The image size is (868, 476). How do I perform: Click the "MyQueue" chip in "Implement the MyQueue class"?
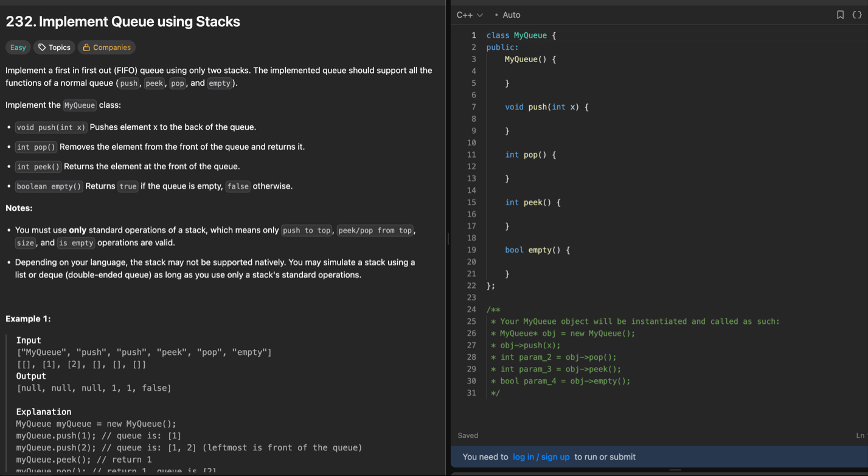(80, 105)
